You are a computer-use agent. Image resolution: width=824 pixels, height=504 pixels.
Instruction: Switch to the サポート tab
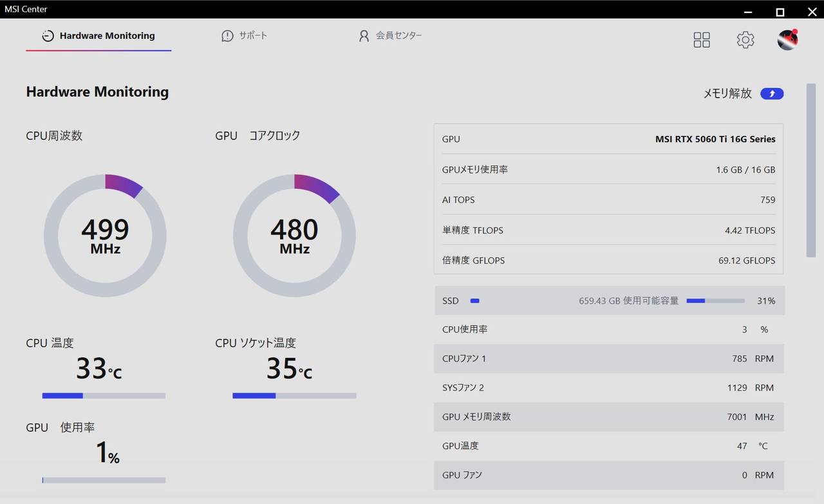244,36
